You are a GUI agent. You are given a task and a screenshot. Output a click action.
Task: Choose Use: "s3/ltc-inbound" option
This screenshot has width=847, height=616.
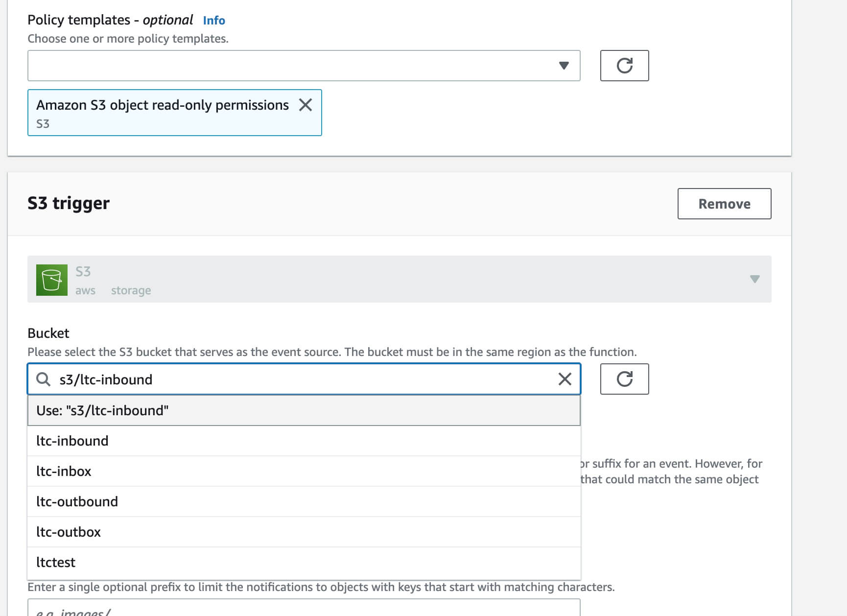304,410
